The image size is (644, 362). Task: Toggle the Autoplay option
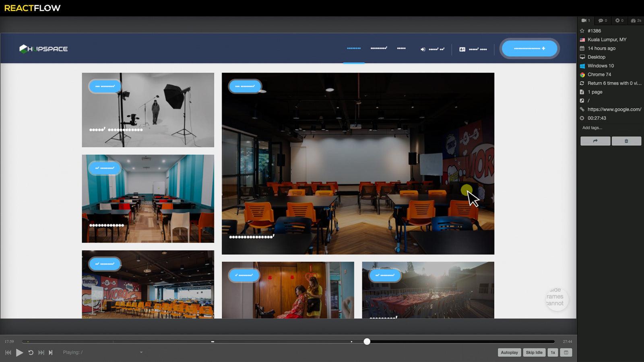click(x=509, y=352)
